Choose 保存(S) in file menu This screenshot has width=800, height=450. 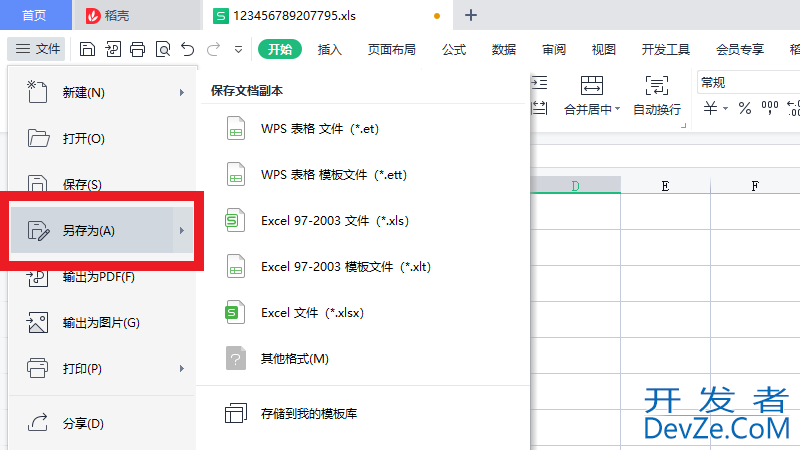tap(102, 183)
